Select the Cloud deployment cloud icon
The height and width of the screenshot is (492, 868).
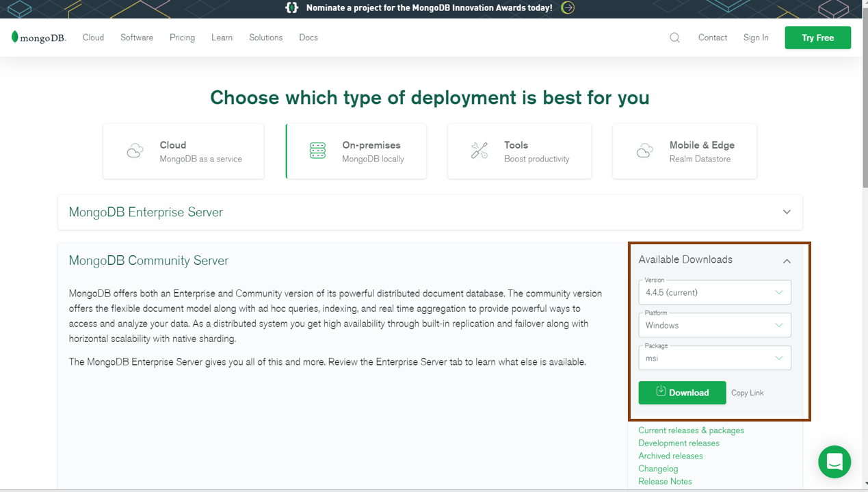[x=135, y=150]
